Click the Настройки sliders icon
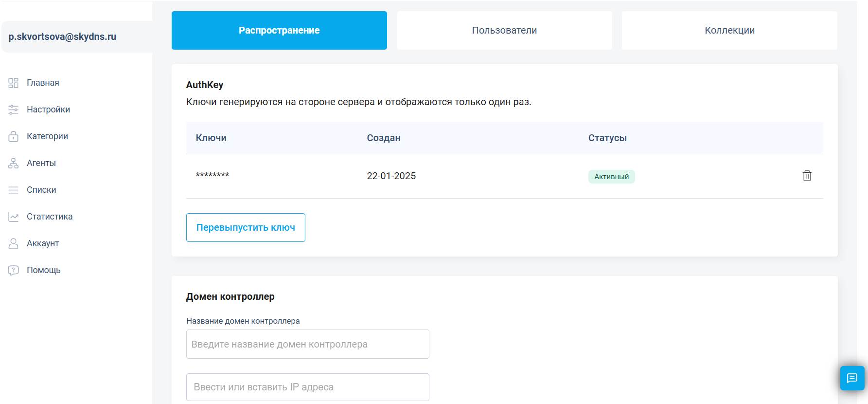 point(13,110)
